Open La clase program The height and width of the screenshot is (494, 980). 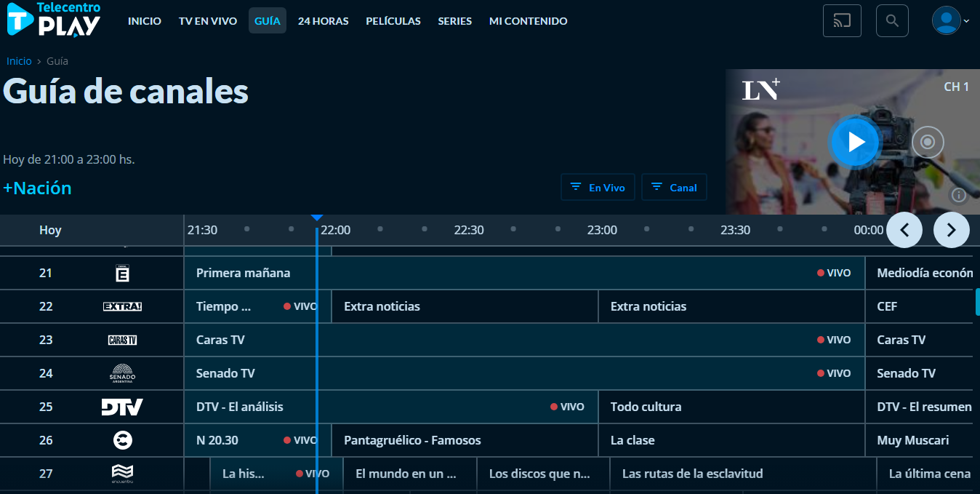[x=731, y=441]
